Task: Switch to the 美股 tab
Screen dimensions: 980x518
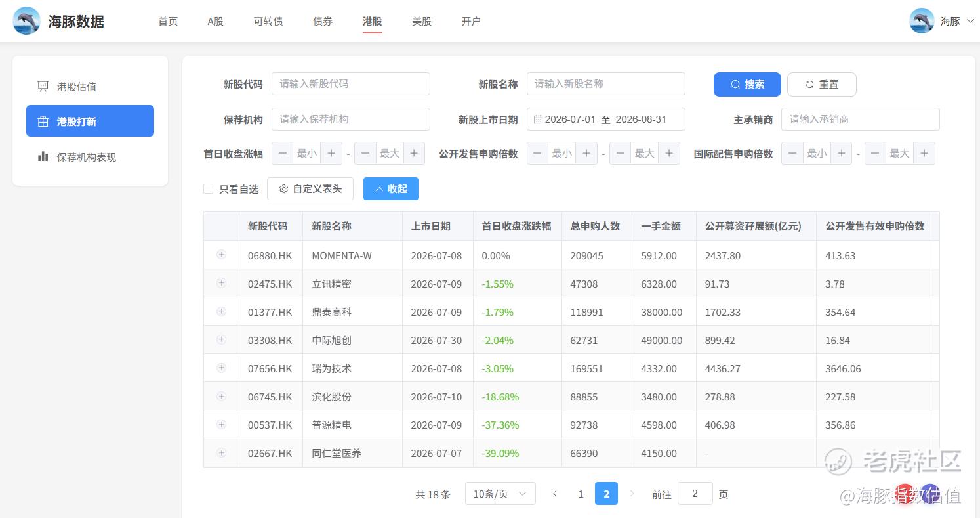Action: (x=422, y=21)
